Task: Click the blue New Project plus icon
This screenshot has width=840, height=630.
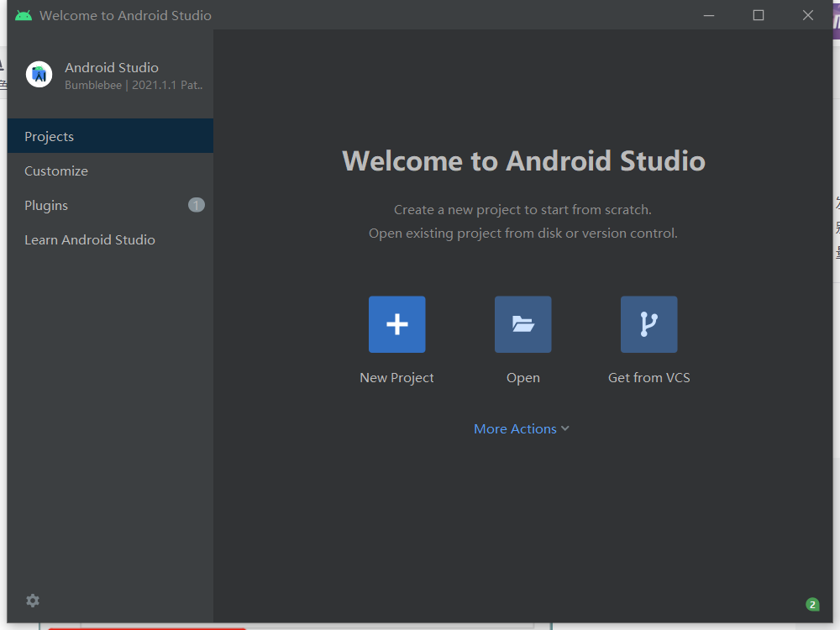Action: pyautogui.click(x=397, y=324)
